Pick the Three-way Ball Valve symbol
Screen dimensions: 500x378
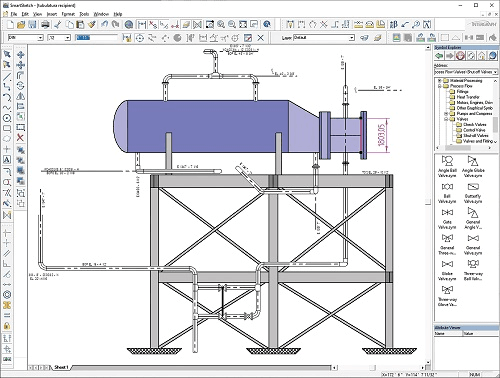pos(473,270)
